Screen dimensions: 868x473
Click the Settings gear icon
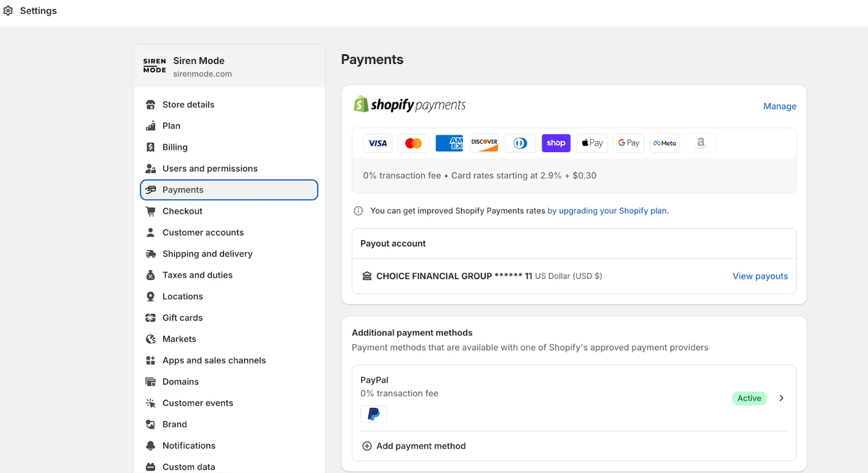[x=8, y=11]
